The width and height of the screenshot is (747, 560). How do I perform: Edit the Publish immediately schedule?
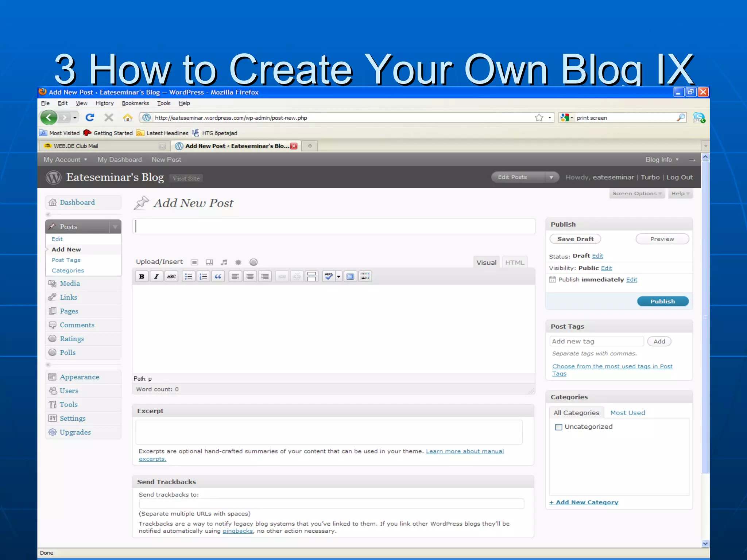point(631,280)
